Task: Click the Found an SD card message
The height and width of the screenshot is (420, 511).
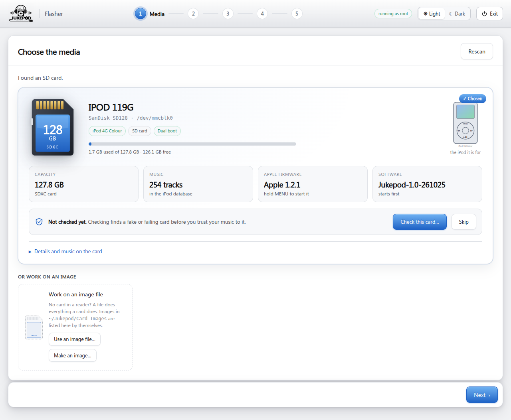Action: tap(40, 78)
